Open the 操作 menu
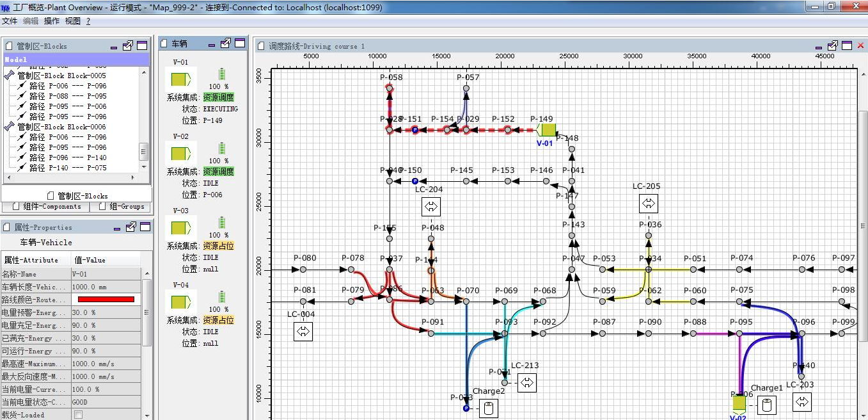Screen dimensions: 868x420 (x=52, y=21)
